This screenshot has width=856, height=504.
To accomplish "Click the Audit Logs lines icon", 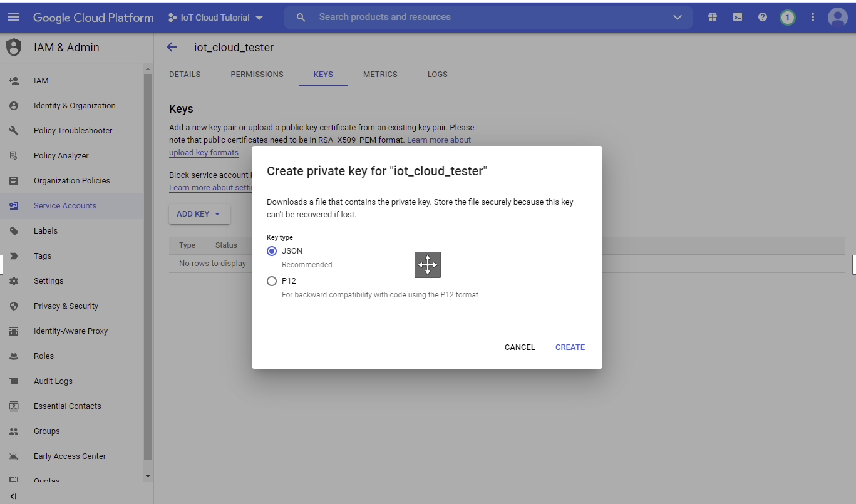I will [14, 381].
